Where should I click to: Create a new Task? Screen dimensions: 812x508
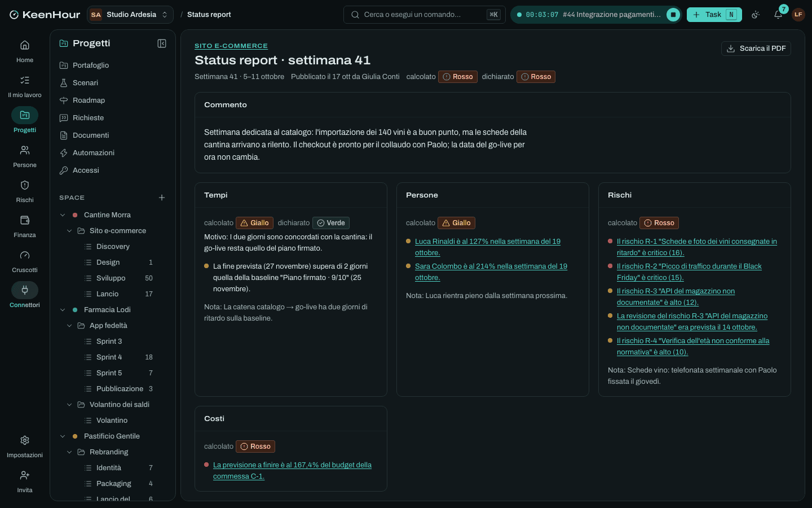[x=714, y=15]
